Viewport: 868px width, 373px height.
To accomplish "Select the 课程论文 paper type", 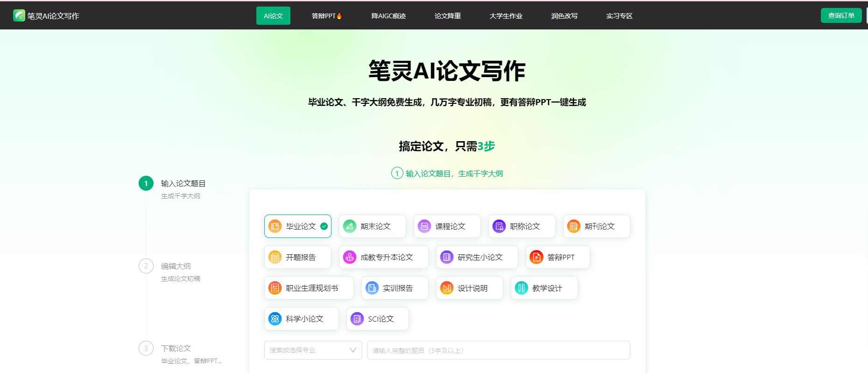I will click(x=447, y=226).
